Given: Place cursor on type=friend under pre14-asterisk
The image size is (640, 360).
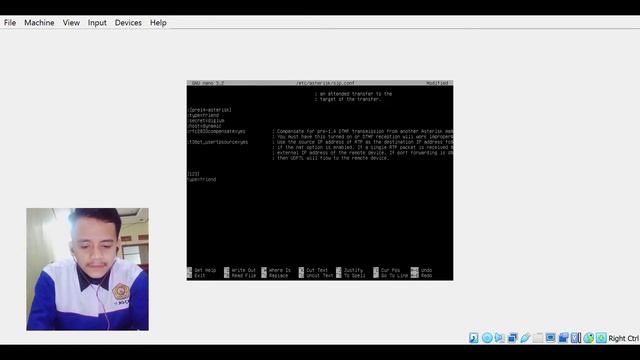Looking at the screenshot, I should click(203, 115).
